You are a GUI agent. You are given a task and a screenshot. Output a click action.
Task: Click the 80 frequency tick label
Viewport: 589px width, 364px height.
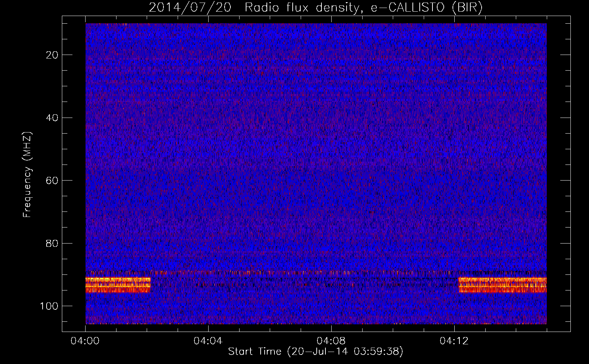coord(52,244)
